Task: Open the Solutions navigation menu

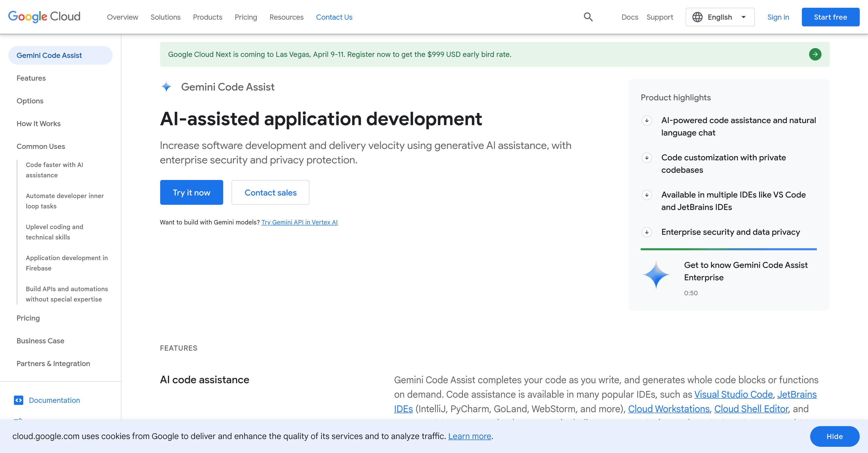Action: click(x=165, y=17)
